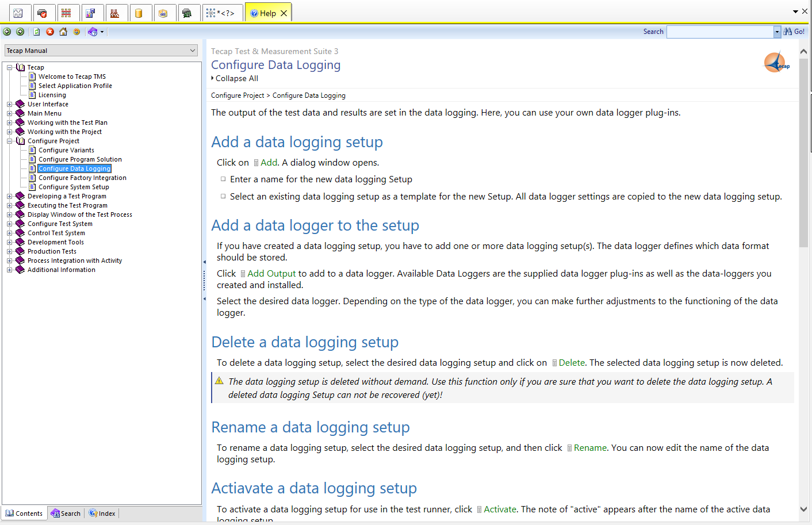Go back in help navigation
812x525 pixels.
[7, 32]
